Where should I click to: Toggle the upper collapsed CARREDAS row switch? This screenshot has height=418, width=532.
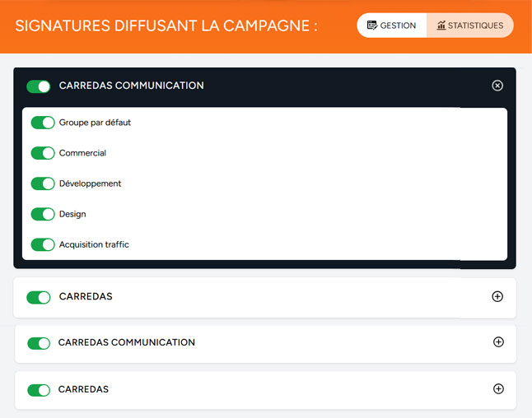coord(39,297)
